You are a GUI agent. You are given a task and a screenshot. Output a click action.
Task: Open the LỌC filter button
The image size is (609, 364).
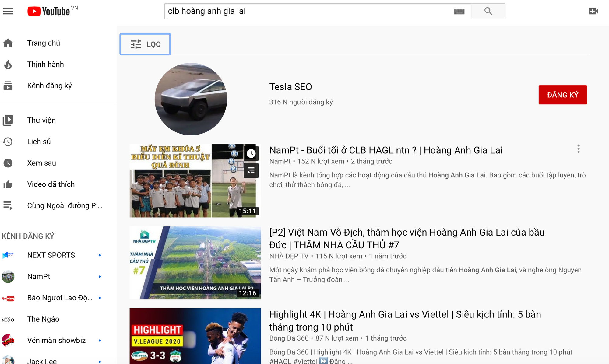point(145,44)
